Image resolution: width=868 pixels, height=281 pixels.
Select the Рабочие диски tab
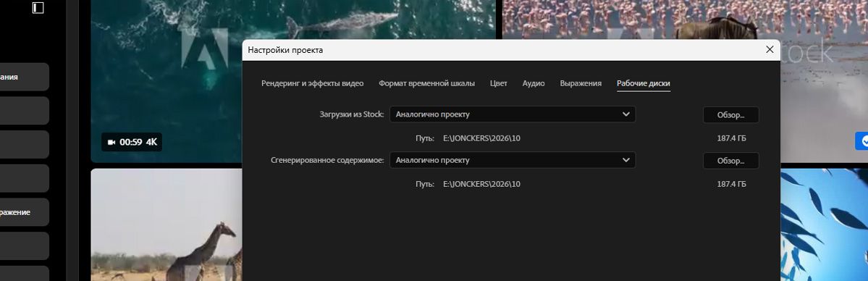(x=644, y=84)
